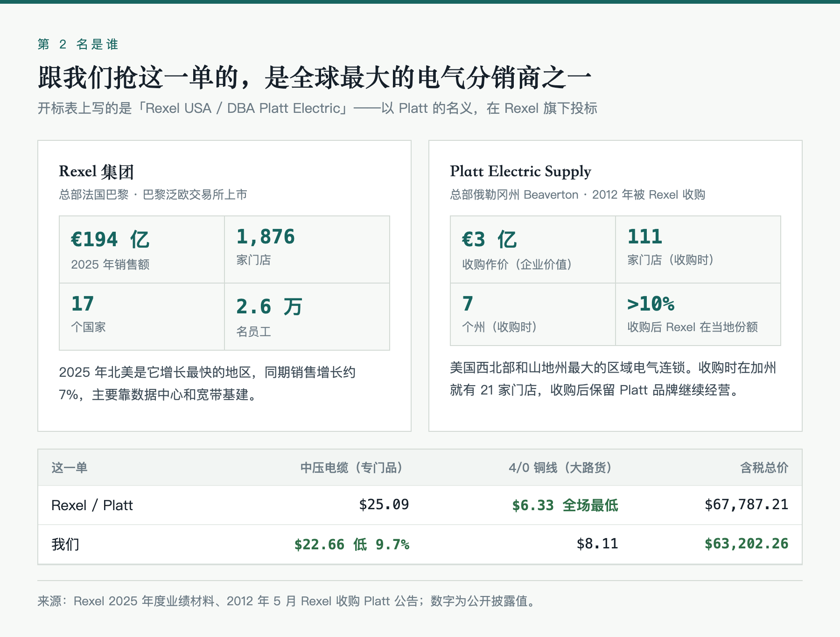Select the '$8.11' cell
The image size is (840, 637).
(x=597, y=543)
